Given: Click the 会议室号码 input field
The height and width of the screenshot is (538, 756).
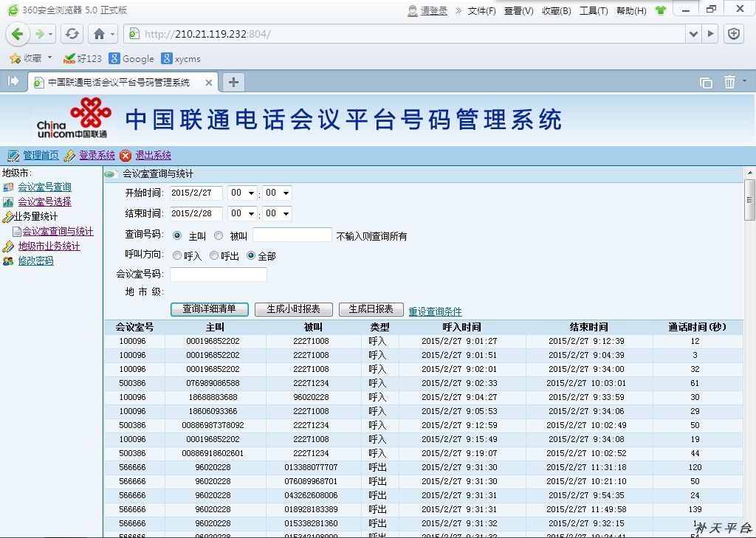Looking at the screenshot, I should 219,275.
